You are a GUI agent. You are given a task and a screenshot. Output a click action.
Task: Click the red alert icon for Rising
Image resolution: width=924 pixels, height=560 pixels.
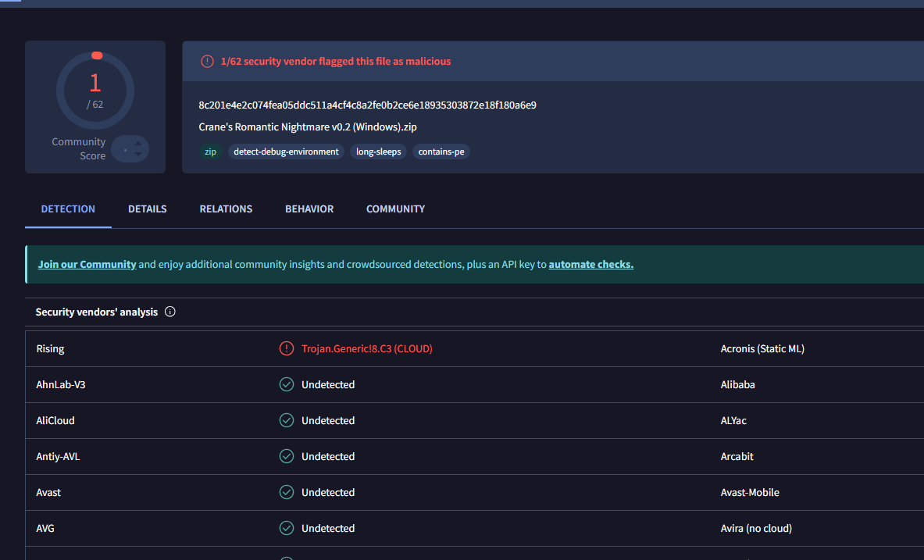tap(287, 348)
